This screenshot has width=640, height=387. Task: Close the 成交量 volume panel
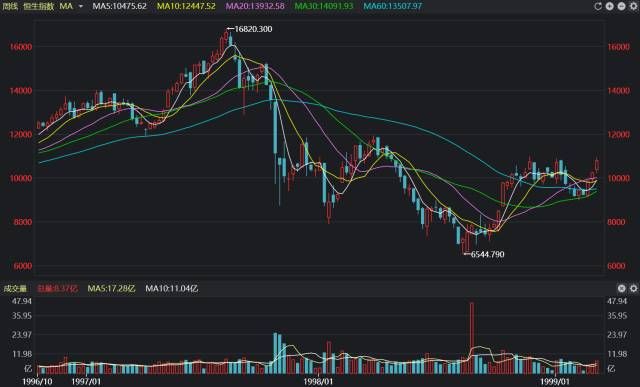[621, 289]
